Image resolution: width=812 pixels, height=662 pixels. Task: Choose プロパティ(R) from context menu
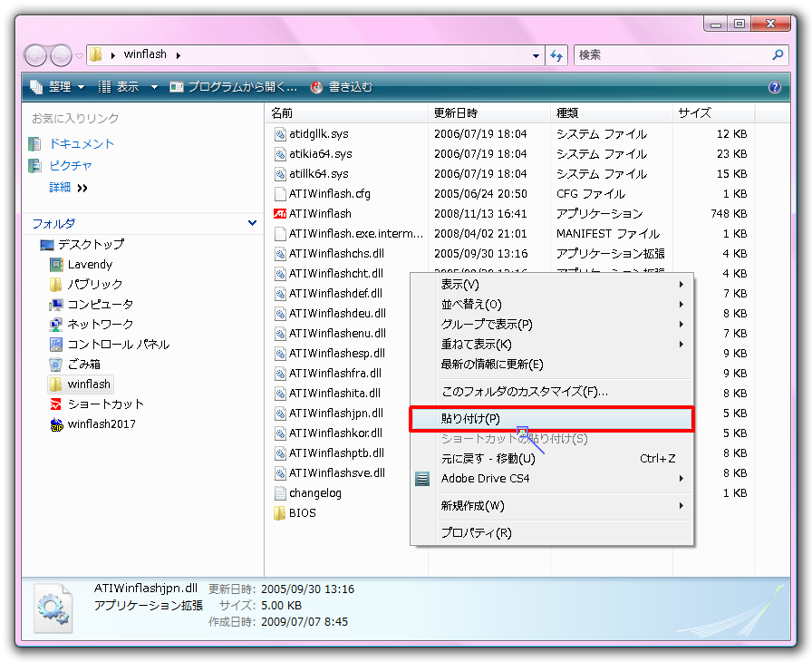coord(552,533)
